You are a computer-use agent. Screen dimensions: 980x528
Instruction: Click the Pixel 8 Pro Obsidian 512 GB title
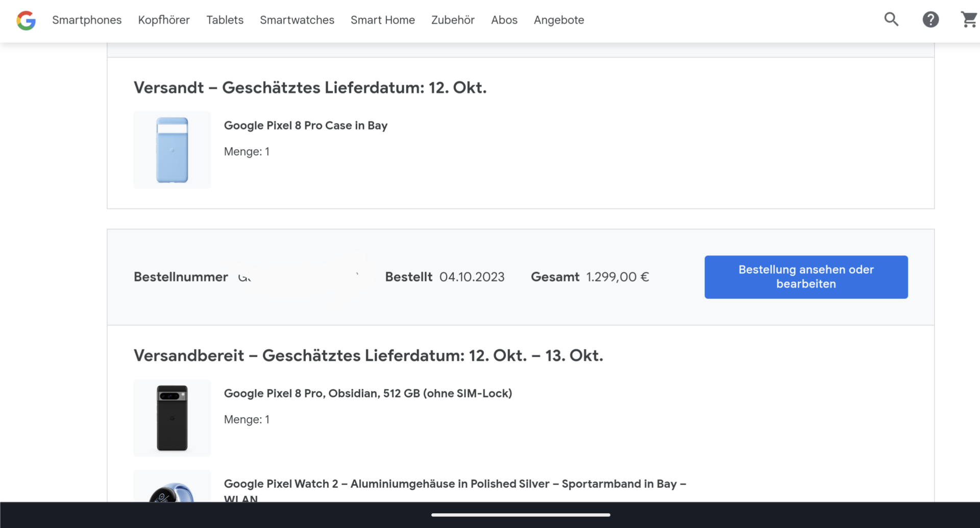368,393
